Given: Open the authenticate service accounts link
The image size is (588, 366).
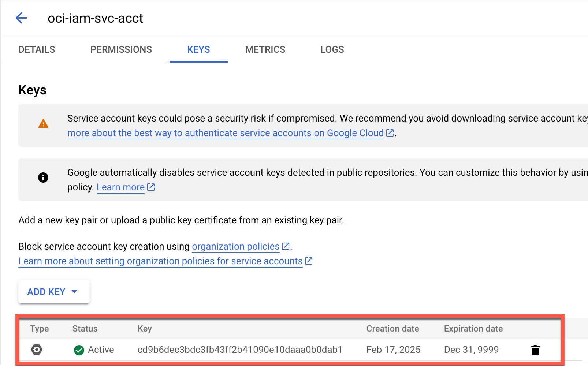Looking at the screenshot, I should (x=225, y=133).
